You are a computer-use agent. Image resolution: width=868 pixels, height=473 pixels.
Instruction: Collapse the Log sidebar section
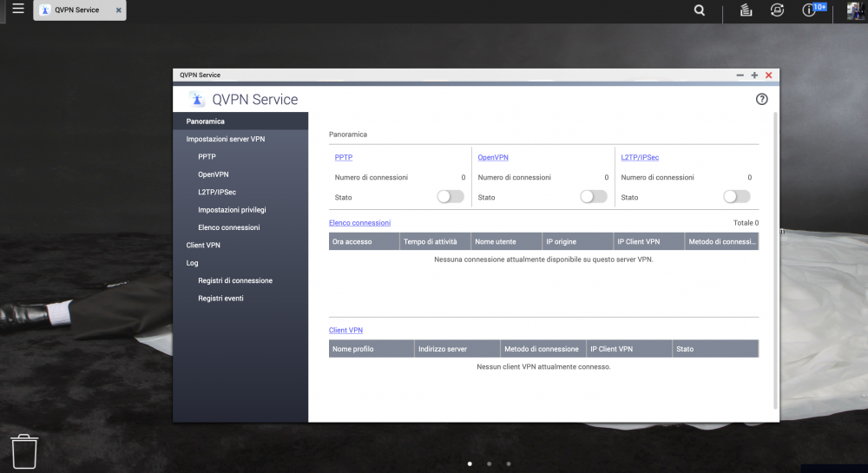[192, 263]
